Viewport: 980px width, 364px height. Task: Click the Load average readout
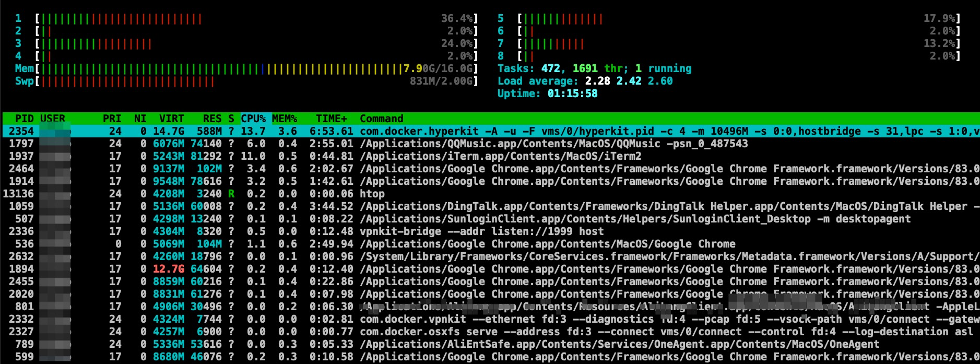pos(585,81)
